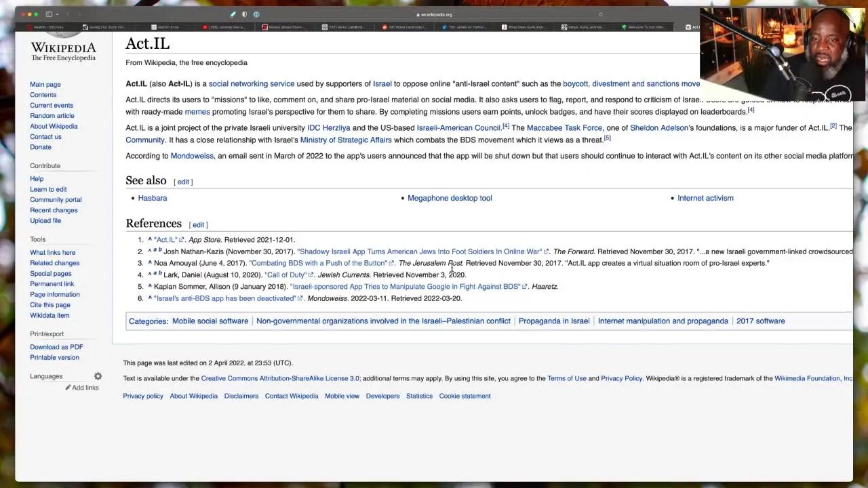
Task: Switch to the BitChute search tab
Action: tap(46, 27)
